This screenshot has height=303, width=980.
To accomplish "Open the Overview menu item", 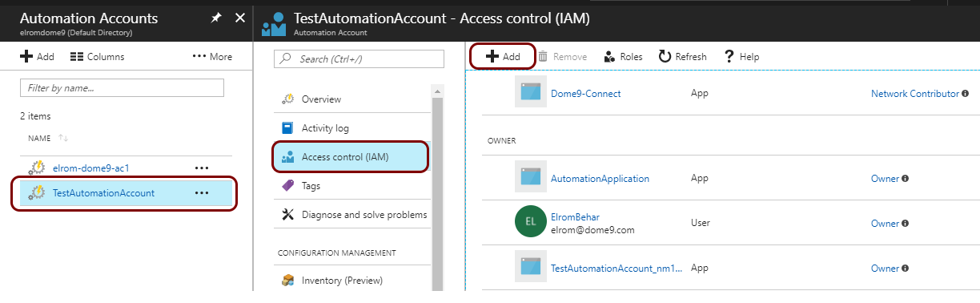I will point(321,99).
